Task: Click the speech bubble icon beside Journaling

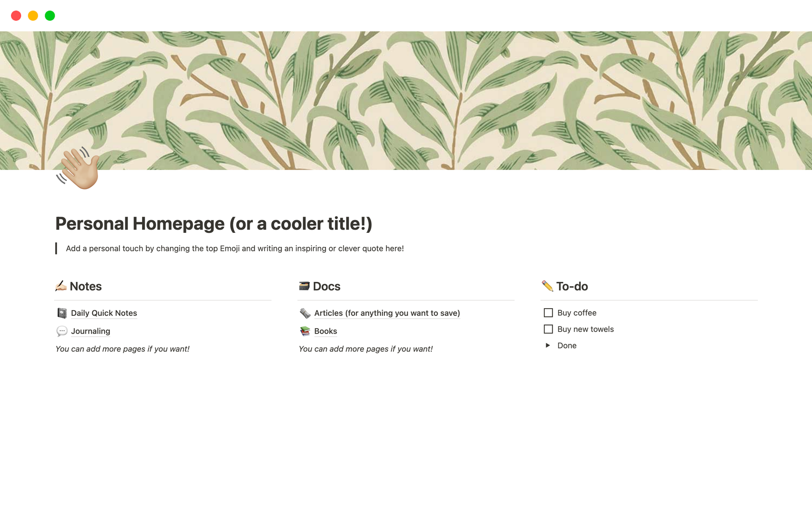Action: click(x=62, y=331)
